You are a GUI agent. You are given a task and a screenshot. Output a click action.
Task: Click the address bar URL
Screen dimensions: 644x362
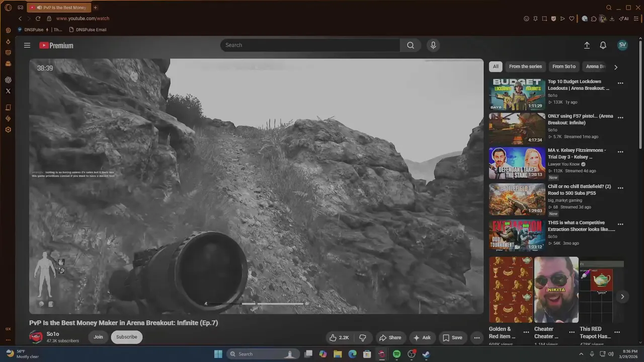pos(83,19)
